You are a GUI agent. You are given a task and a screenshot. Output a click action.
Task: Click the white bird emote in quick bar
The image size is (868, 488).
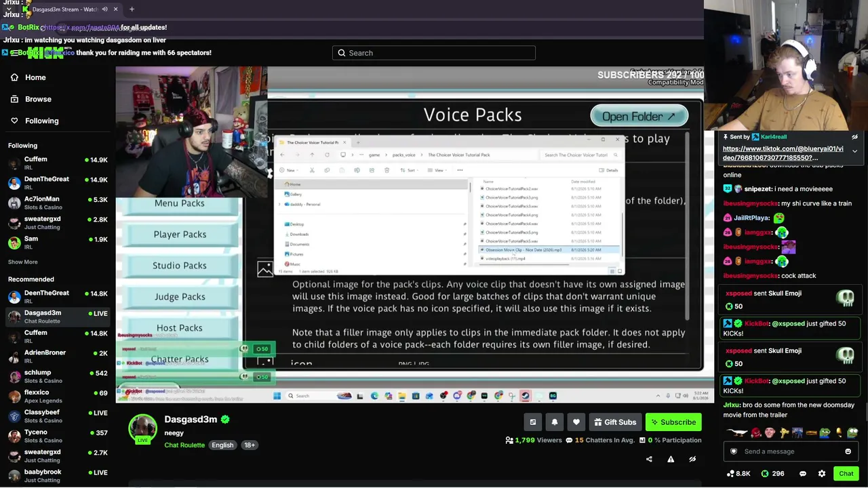coord(736,433)
